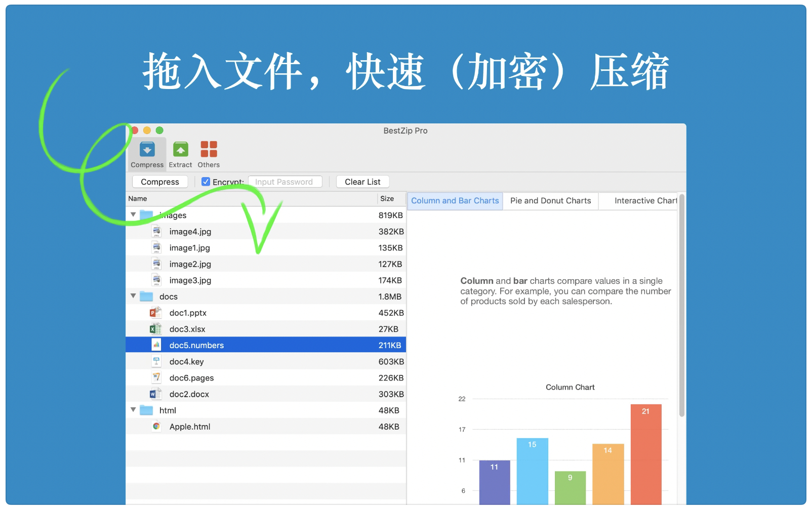The height and width of the screenshot is (510, 812).
Task: Click the Word icon for doc2.docx
Action: pyautogui.click(x=155, y=394)
